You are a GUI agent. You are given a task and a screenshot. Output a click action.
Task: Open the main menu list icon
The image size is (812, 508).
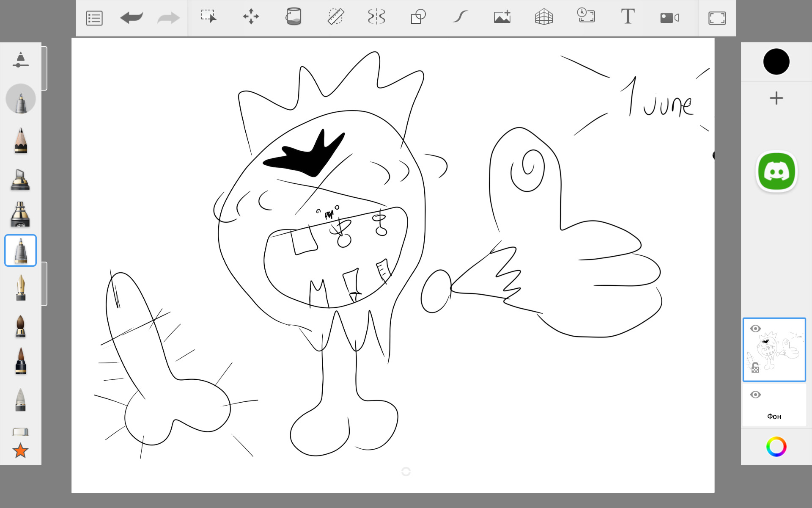tap(94, 18)
